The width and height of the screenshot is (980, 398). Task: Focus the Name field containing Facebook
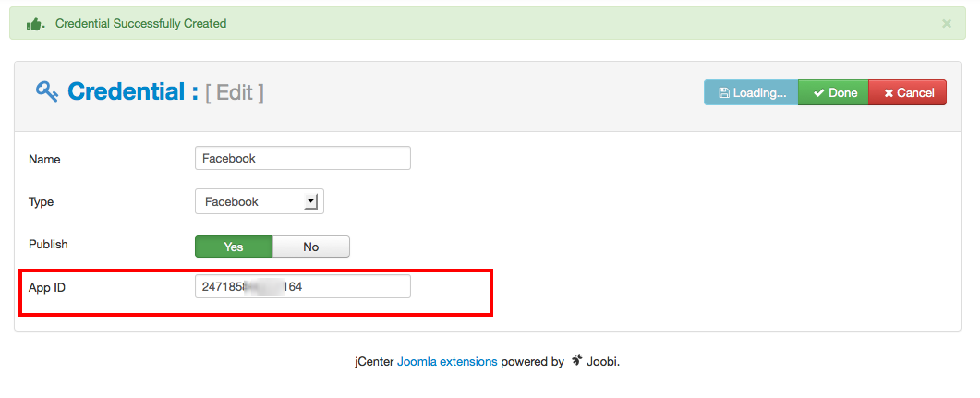click(303, 158)
